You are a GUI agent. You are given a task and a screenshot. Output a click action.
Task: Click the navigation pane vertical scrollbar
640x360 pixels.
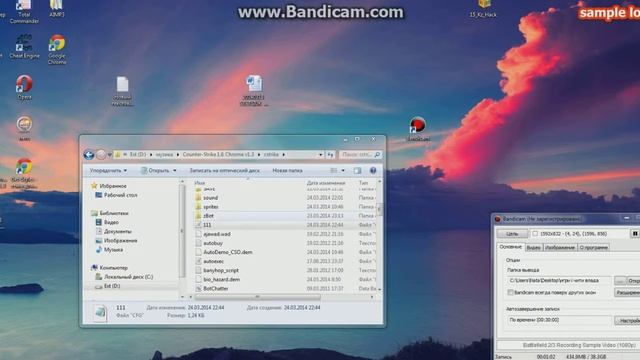click(182, 231)
